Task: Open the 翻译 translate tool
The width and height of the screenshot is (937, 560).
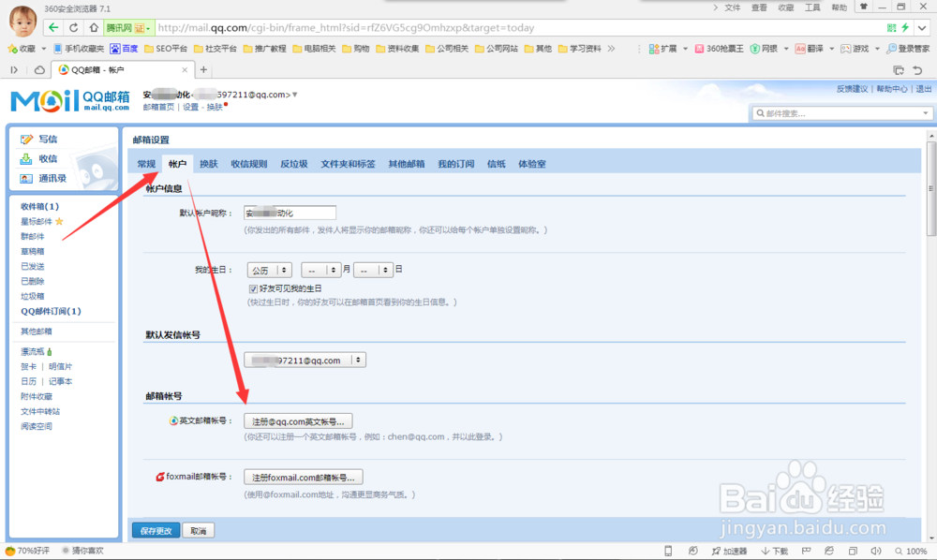Action: click(810, 49)
